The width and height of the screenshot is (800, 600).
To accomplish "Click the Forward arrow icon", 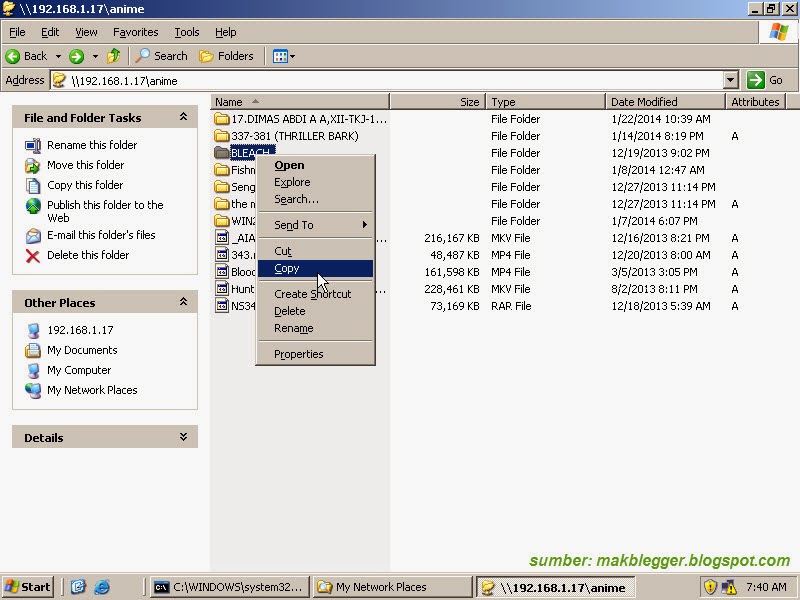I will (x=77, y=56).
